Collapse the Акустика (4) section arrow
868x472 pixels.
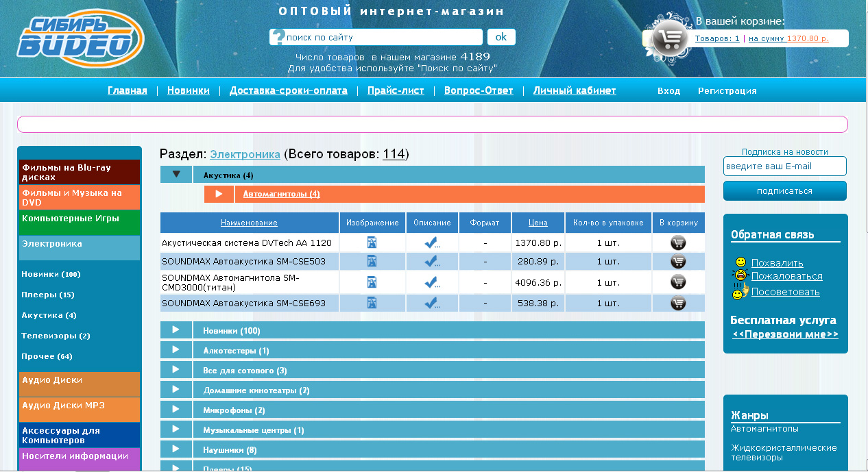point(177,174)
